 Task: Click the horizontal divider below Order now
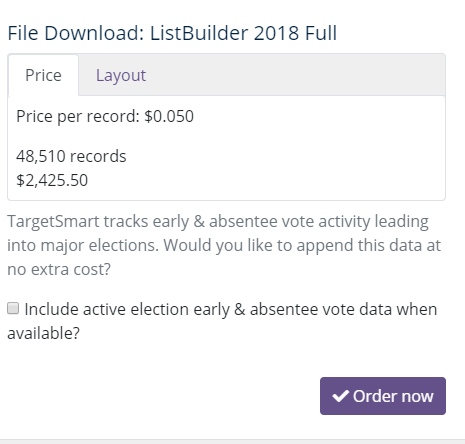(x=232, y=440)
